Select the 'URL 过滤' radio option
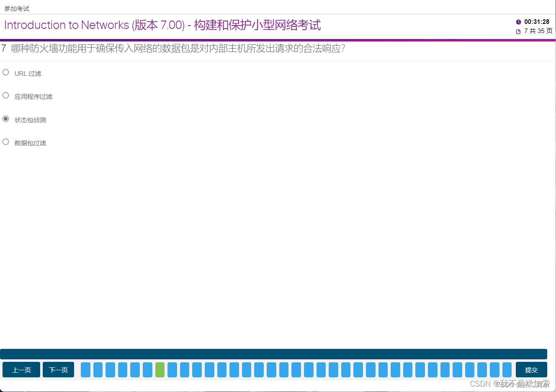This screenshot has height=392, width=556. (x=6, y=72)
